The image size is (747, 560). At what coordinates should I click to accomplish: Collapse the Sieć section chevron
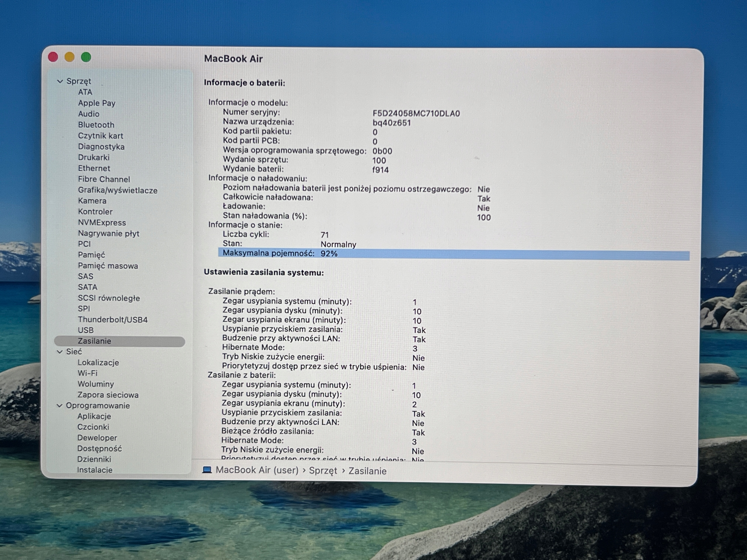click(x=60, y=352)
